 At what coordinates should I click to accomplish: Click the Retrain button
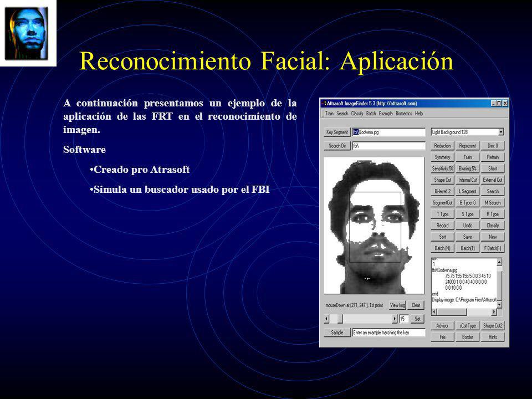(493, 157)
